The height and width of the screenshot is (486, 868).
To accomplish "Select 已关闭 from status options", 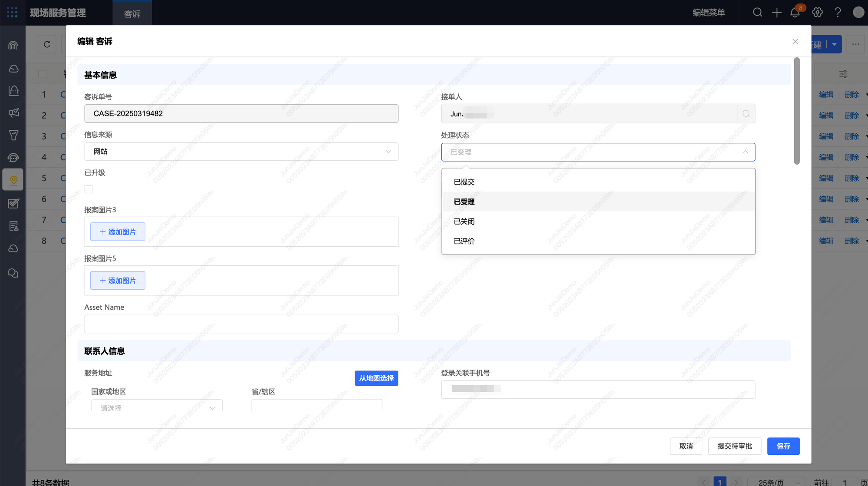I will [x=464, y=222].
